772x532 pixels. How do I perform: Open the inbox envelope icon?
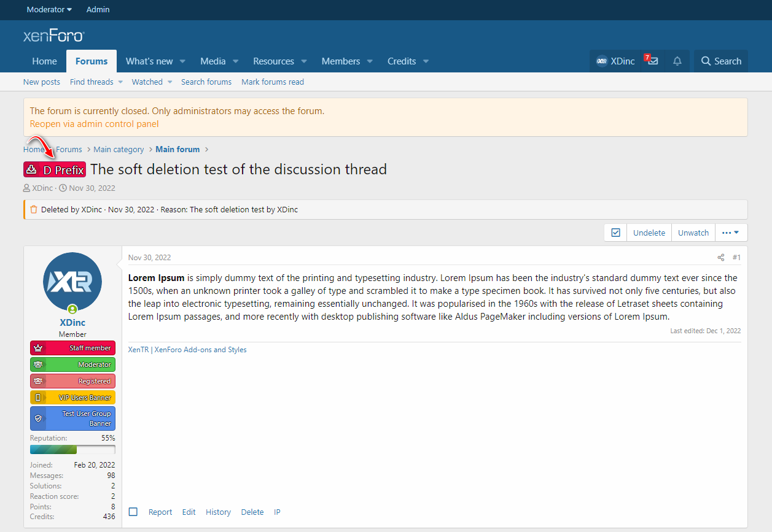pyautogui.click(x=652, y=61)
